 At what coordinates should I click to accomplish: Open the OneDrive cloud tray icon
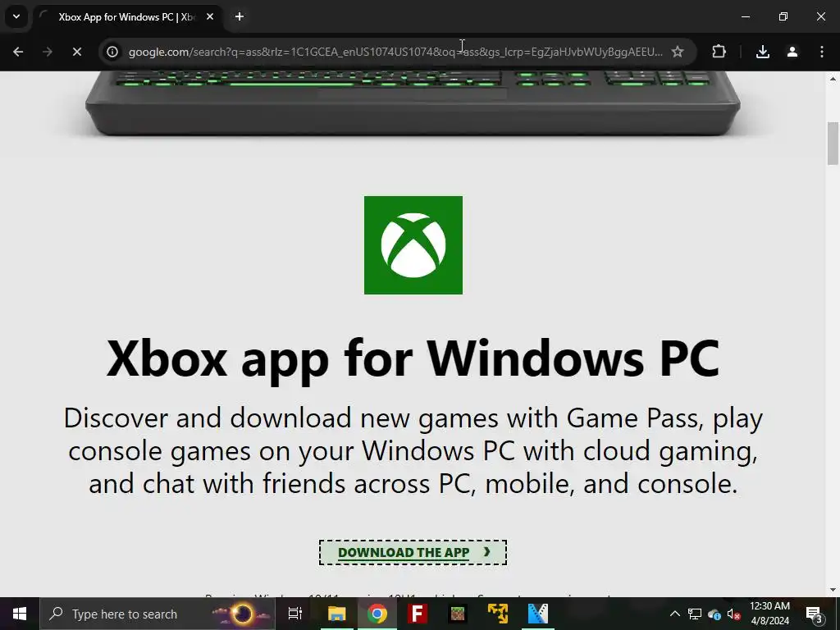point(714,614)
